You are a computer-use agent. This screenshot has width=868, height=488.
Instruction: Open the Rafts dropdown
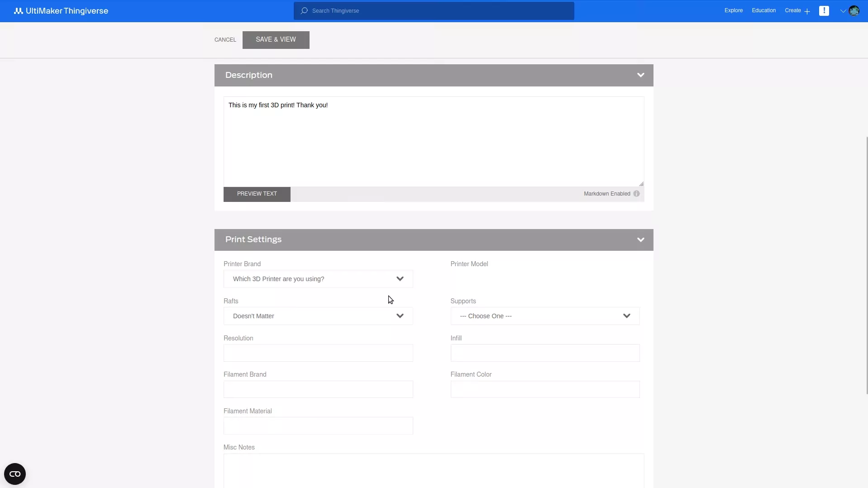(318, 316)
